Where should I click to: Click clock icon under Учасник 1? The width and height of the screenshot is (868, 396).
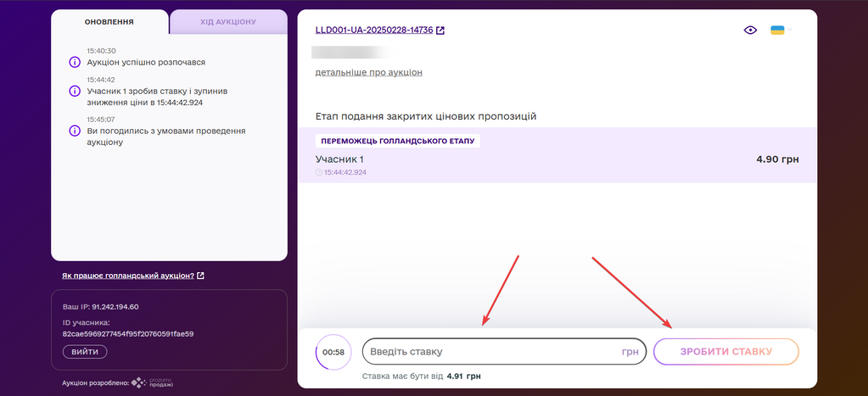pos(318,172)
